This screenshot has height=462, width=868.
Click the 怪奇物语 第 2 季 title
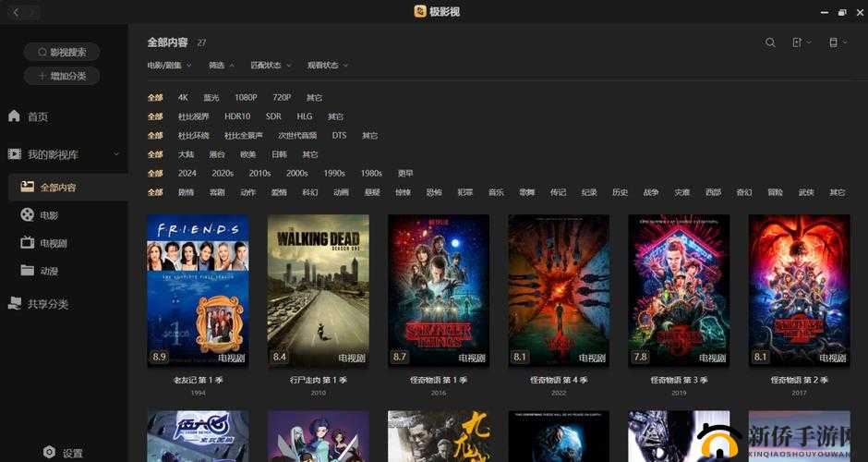pyautogui.click(x=800, y=380)
